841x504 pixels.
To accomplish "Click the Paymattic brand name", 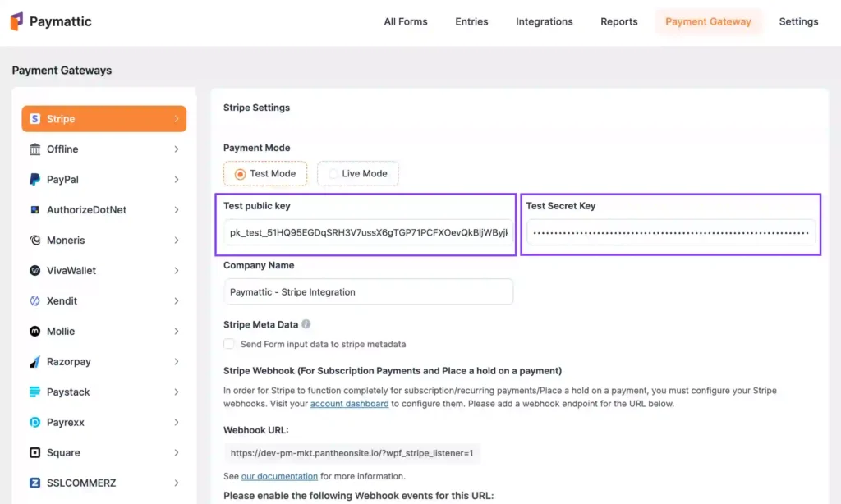I will pyautogui.click(x=61, y=21).
